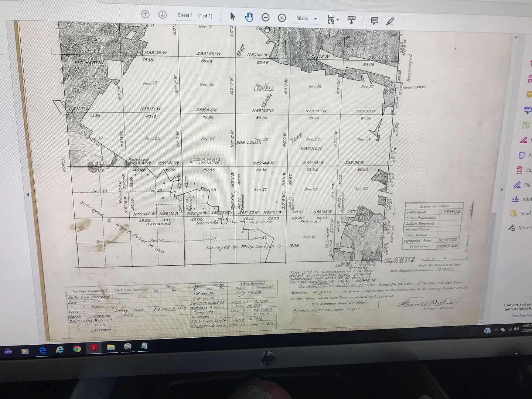Open the Comment tool in right pane
The image size is (532, 399).
pos(529,94)
